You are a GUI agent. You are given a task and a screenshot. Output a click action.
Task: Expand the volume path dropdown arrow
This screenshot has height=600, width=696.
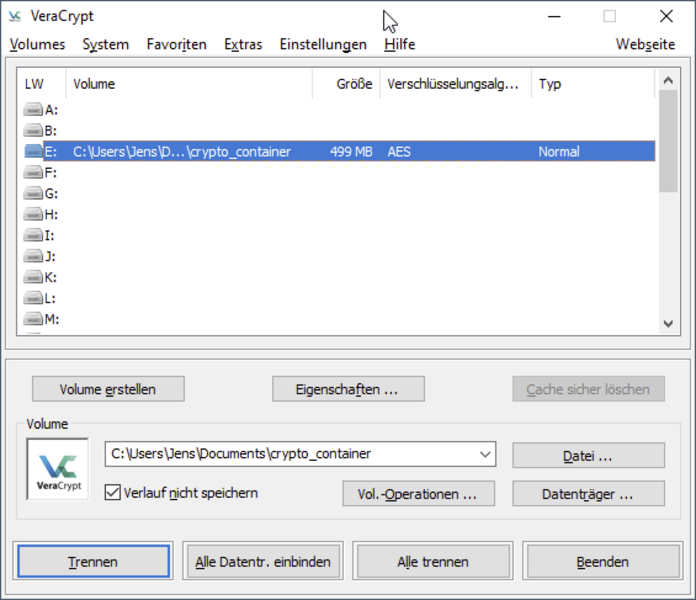click(485, 454)
